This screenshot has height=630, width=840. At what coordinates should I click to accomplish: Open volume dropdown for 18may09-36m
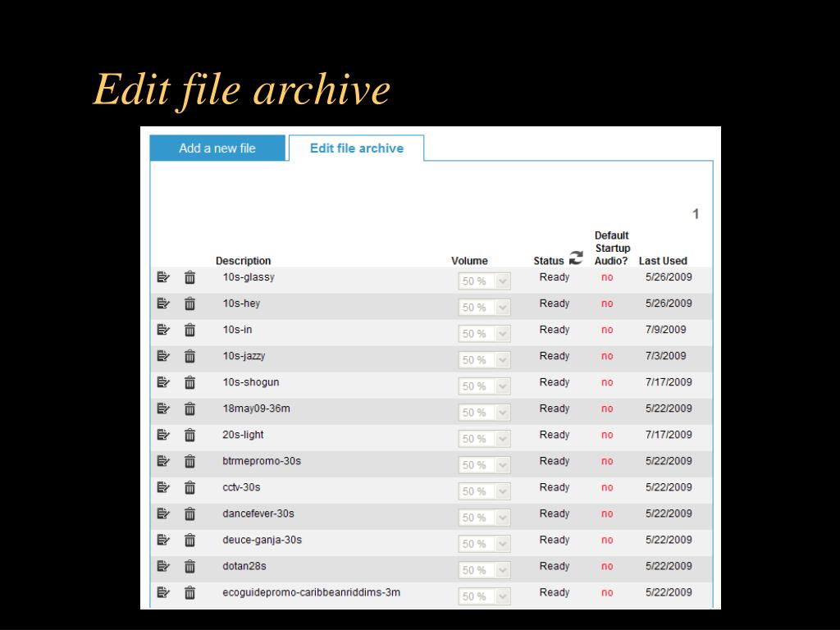click(484, 412)
